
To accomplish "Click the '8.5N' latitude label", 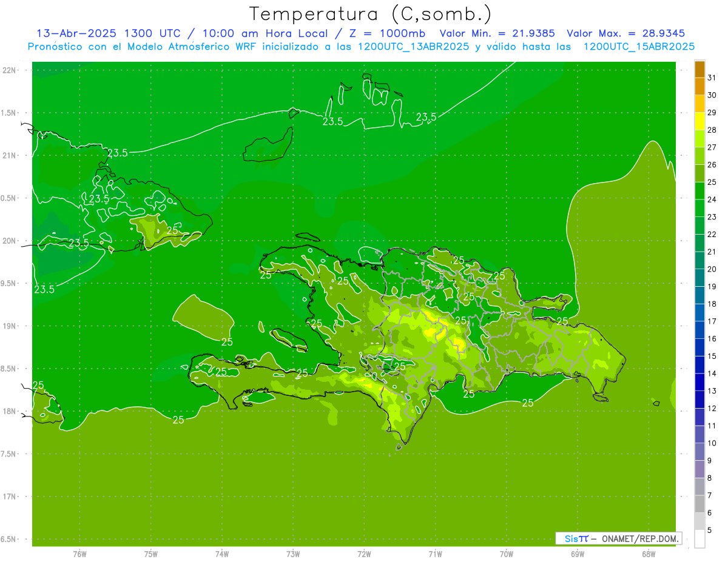I will (x=9, y=369).
